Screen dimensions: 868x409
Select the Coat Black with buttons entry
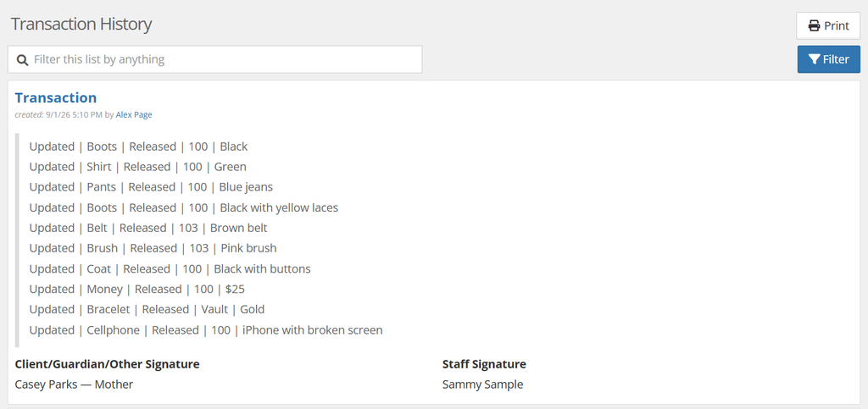(x=170, y=269)
